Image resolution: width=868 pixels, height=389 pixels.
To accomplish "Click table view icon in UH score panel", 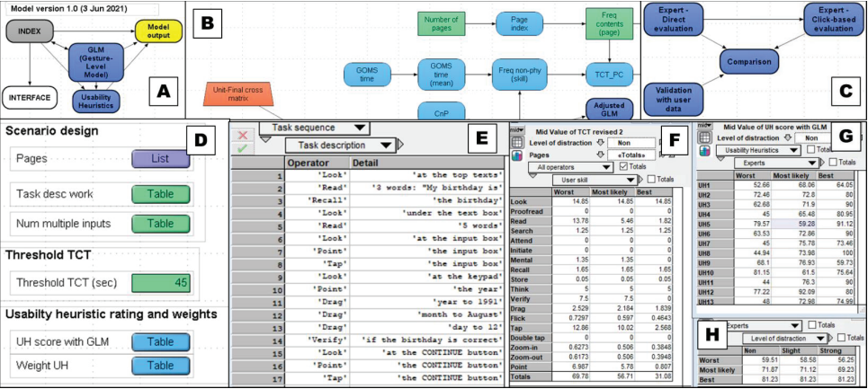I will [705, 137].
